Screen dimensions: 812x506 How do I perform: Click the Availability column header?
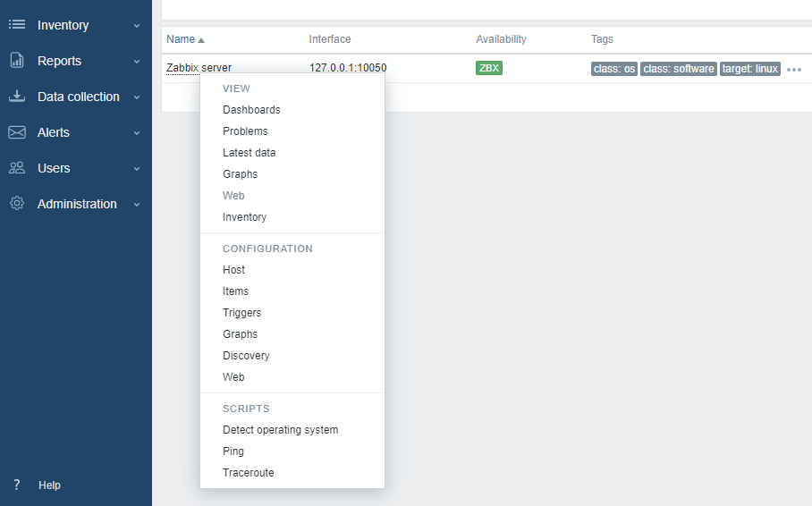[501, 39]
